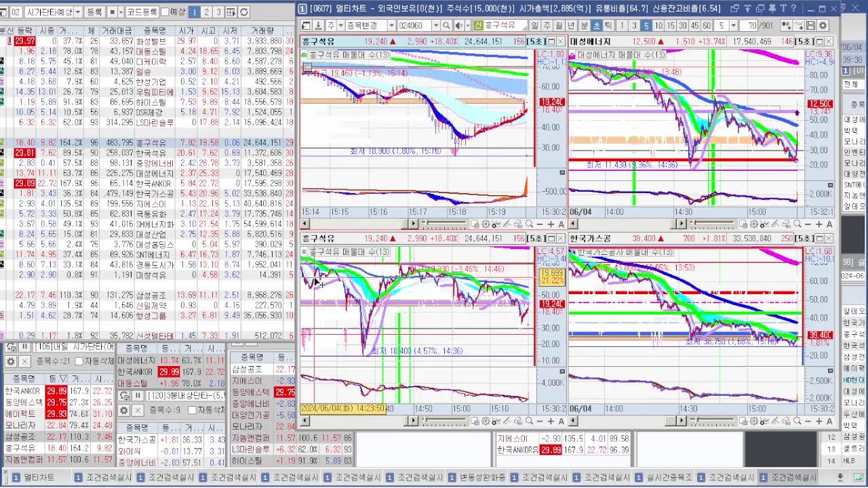
Task: Pause the [120] condition search
Action: (138, 396)
